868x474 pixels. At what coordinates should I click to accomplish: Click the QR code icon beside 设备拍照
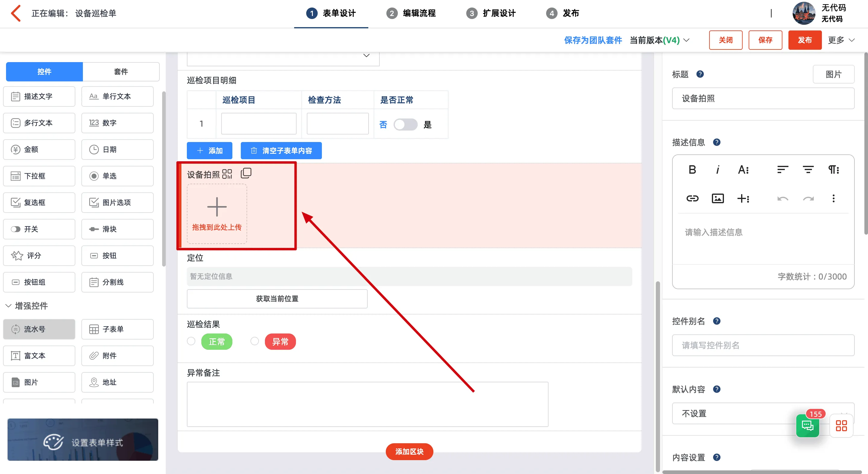[x=227, y=174]
